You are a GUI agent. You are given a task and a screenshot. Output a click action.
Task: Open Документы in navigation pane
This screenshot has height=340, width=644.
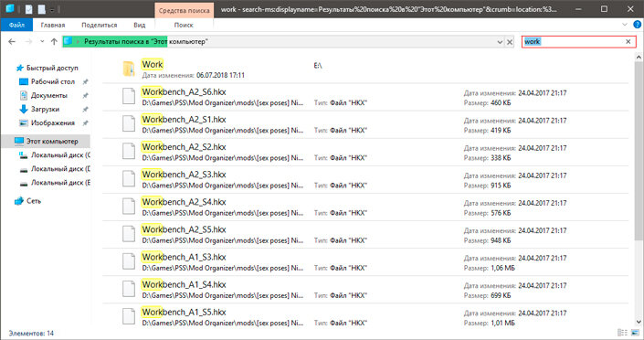coord(49,95)
